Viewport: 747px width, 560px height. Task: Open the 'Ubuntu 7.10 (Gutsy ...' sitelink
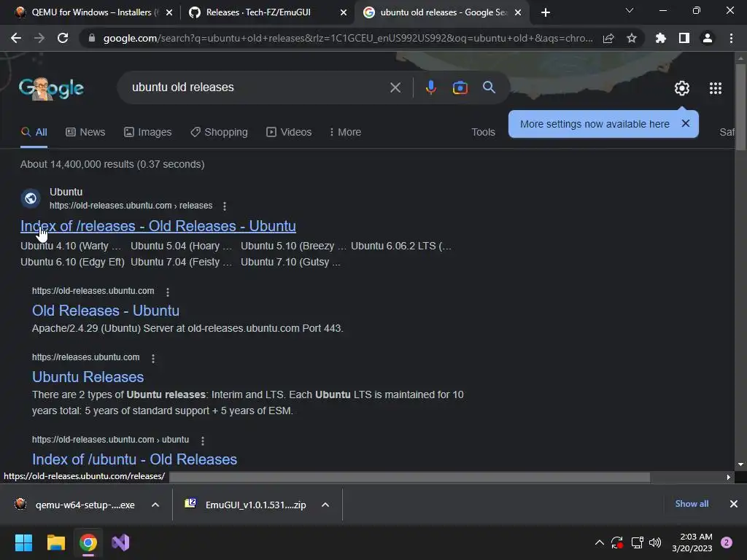[x=290, y=262]
